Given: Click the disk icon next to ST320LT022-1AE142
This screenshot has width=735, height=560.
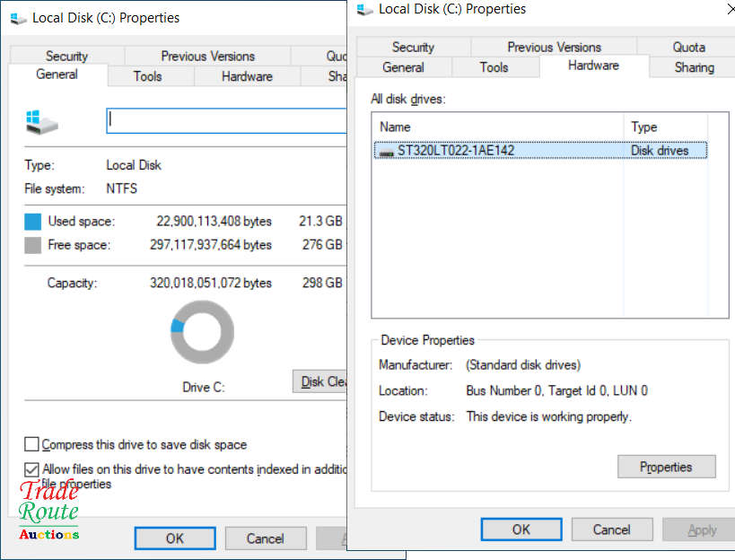Looking at the screenshot, I should point(387,152).
